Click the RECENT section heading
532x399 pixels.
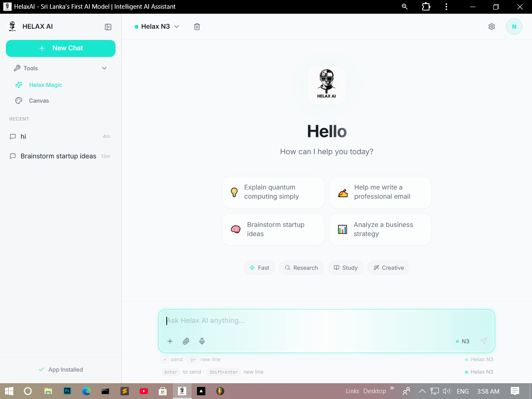pos(20,119)
